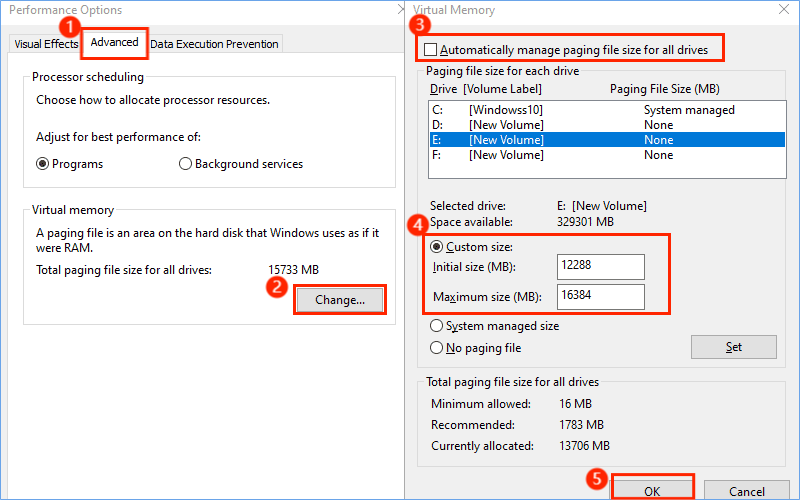Click the Cancel button in Virtual Memory
The width and height of the screenshot is (800, 500).
(x=746, y=490)
